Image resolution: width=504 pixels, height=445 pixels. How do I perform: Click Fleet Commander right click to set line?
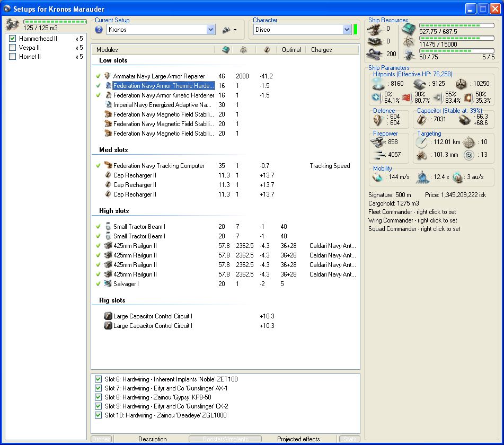(412, 212)
